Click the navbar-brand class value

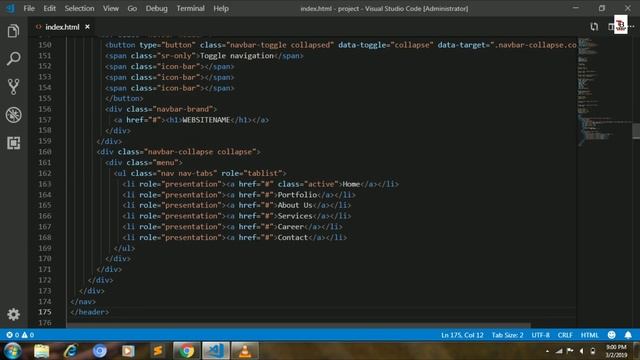tap(184, 109)
